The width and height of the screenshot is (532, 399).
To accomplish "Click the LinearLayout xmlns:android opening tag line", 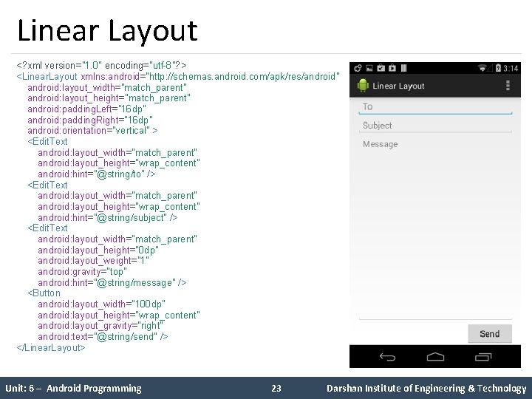I will [178, 76].
